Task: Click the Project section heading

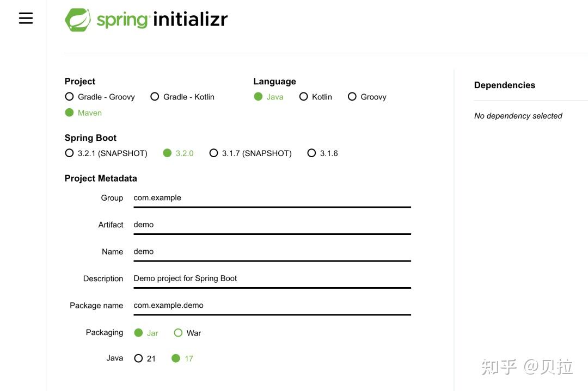Action: [x=80, y=81]
